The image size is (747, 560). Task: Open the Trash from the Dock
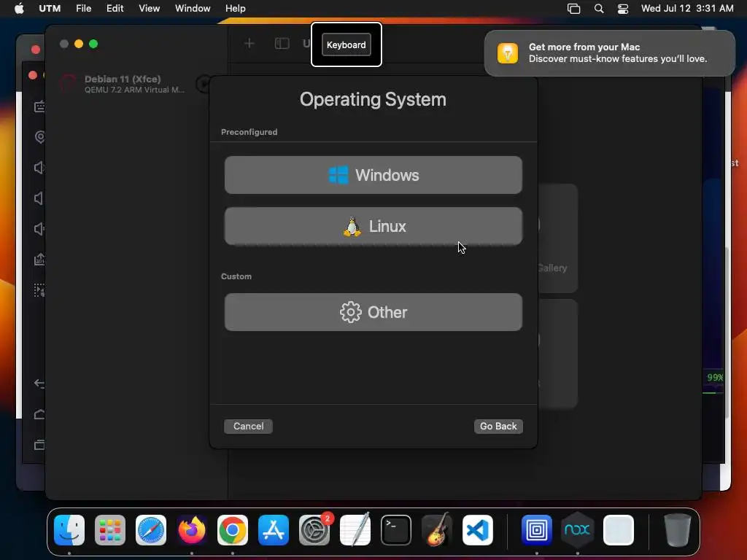coord(678,530)
